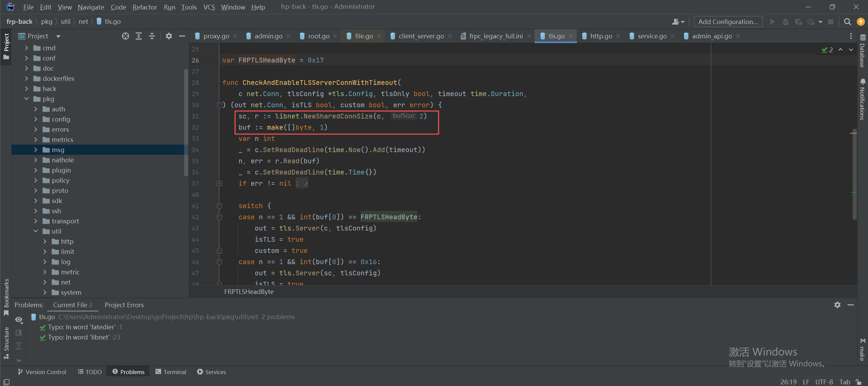Viewport: 868px width, 386px height.
Task: Toggle the eye view options in Problems
Action: coord(19,319)
